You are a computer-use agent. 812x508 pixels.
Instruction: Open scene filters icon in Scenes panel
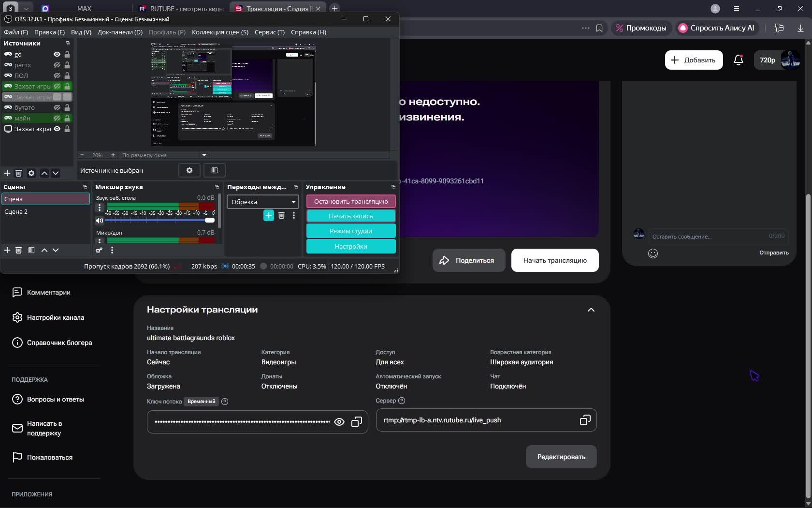click(31, 250)
